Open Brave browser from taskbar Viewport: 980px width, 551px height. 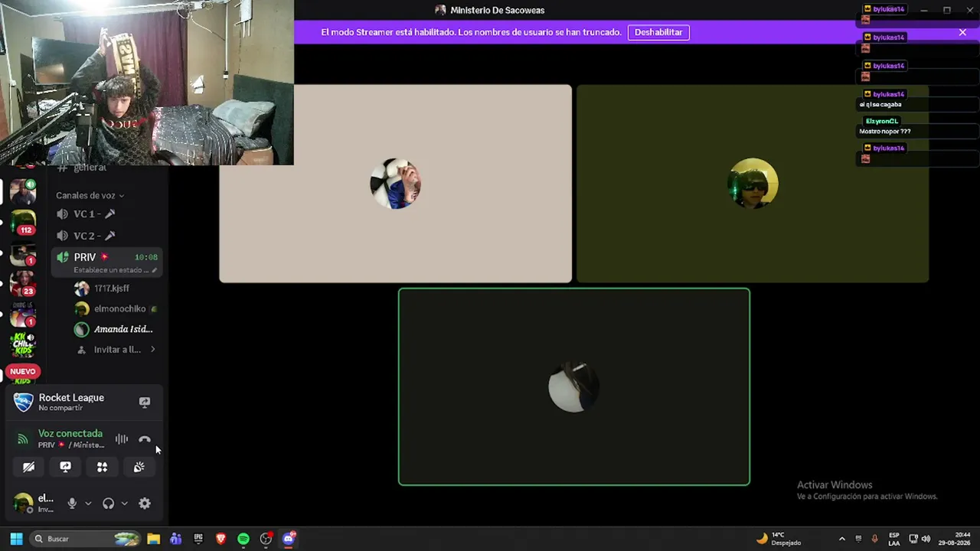click(x=220, y=539)
